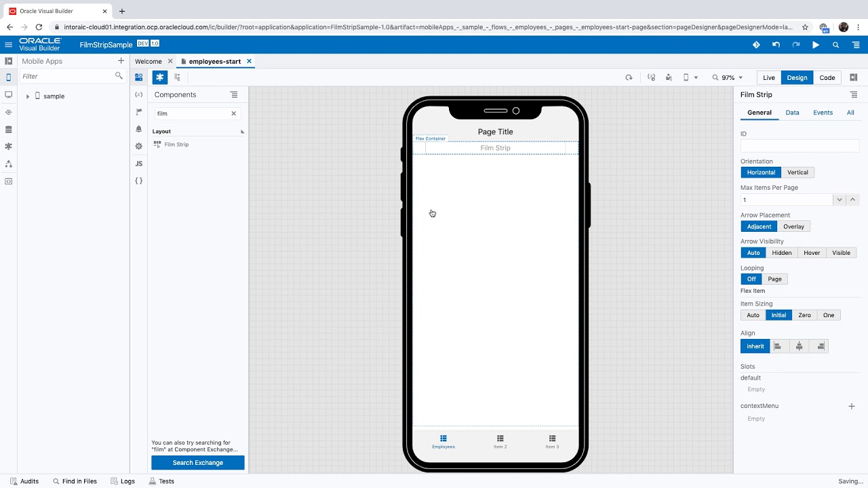The image size is (868, 488).
Task: Set Arrow Placement to Overlay
Action: tap(793, 226)
